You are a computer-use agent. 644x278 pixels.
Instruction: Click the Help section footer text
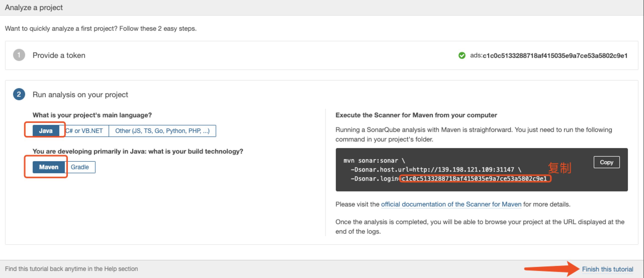pyautogui.click(x=71, y=269)
